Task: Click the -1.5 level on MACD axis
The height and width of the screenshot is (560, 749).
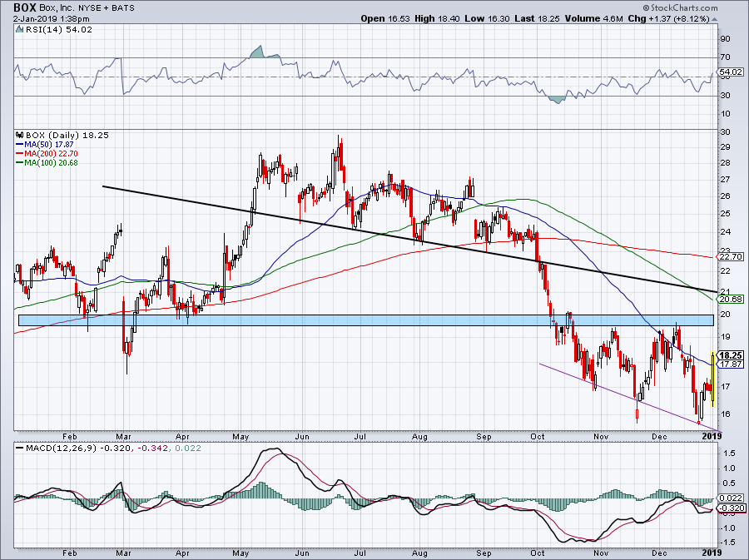Action: (727, 543)
